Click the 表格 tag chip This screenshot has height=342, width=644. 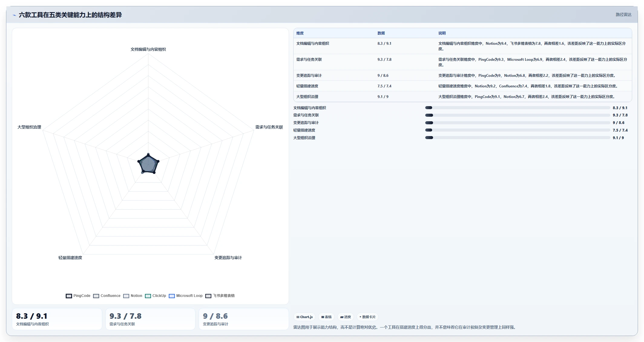point(326,317)
